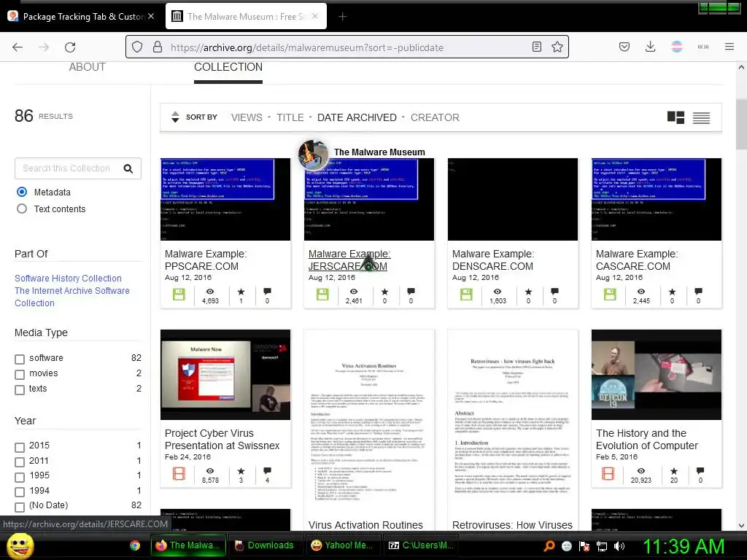The width and height of the screenshot is (747, 560).
Task: Open Malware Example: JERSCARE.COM title link
Action: pyautogui.click(x=349, y=260)
